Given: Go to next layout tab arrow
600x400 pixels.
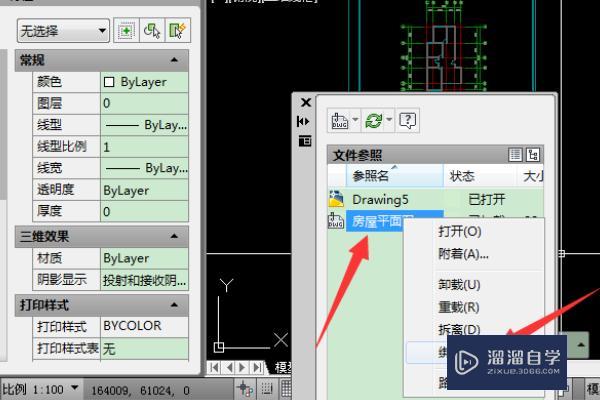Looking at the screenshot, I should (x=243, y=368).
